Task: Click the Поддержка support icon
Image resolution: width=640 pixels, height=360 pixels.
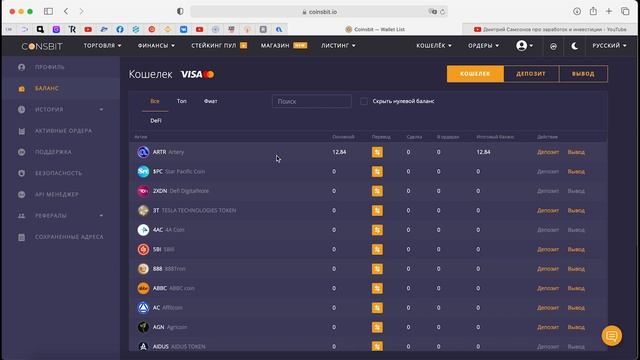Action: tap(22, 152)
